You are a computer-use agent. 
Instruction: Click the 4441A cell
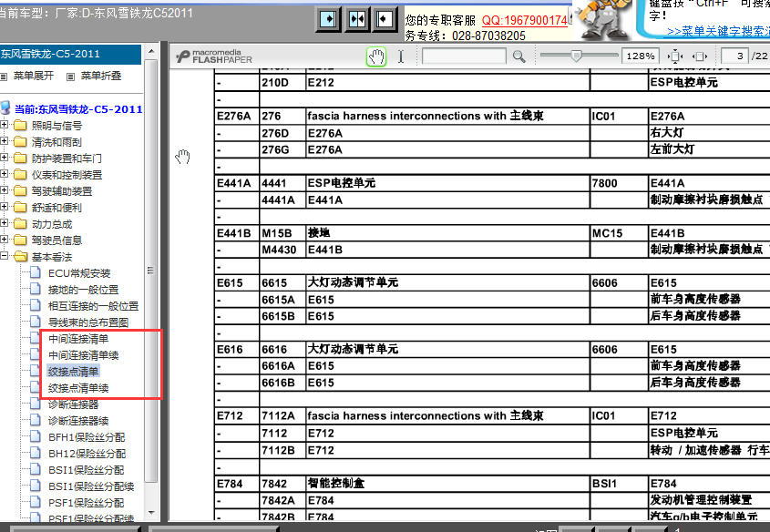point(282,200)
